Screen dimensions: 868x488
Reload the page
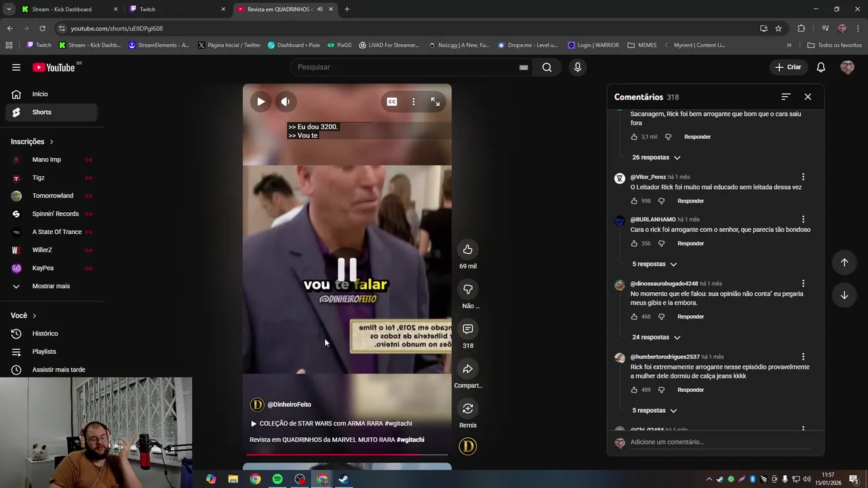coord(42,28)
